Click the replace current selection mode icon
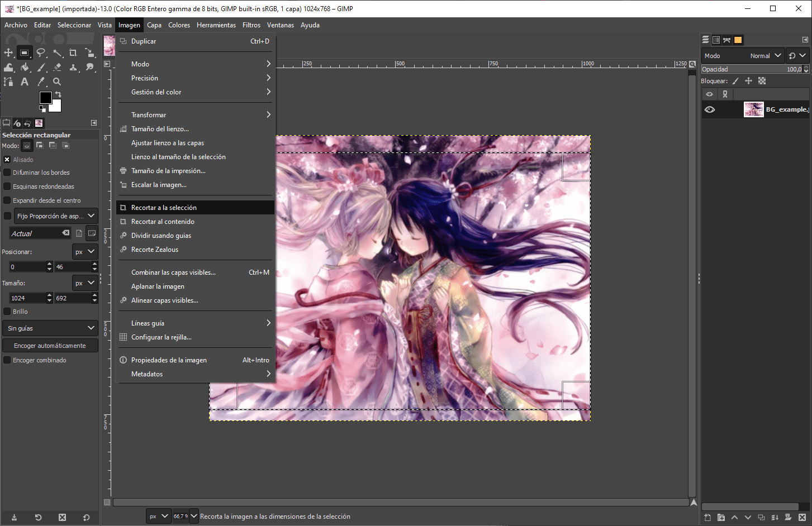Screen dimensions: 812x526 27,146
